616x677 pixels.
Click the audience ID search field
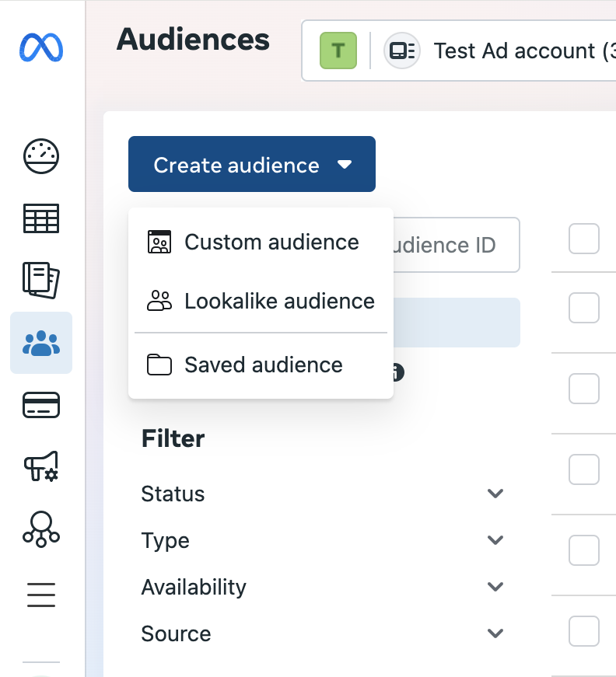coord(457,245)
